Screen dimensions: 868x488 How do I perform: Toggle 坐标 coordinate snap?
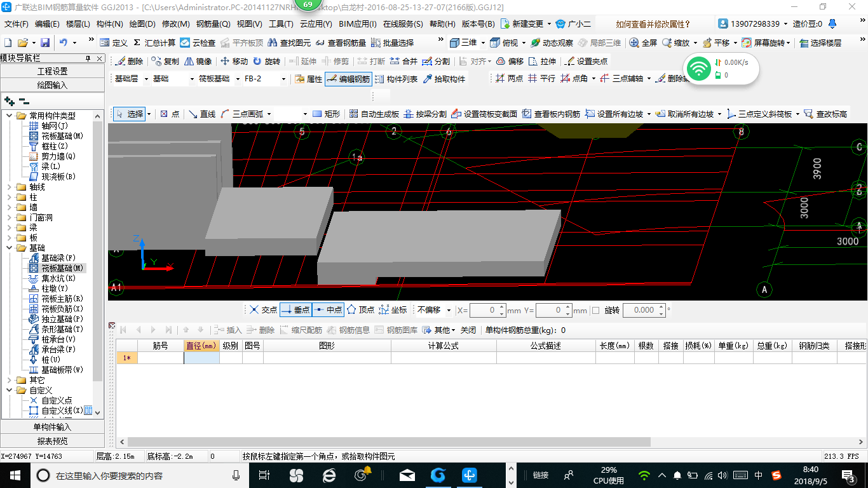tap(393, 310)
